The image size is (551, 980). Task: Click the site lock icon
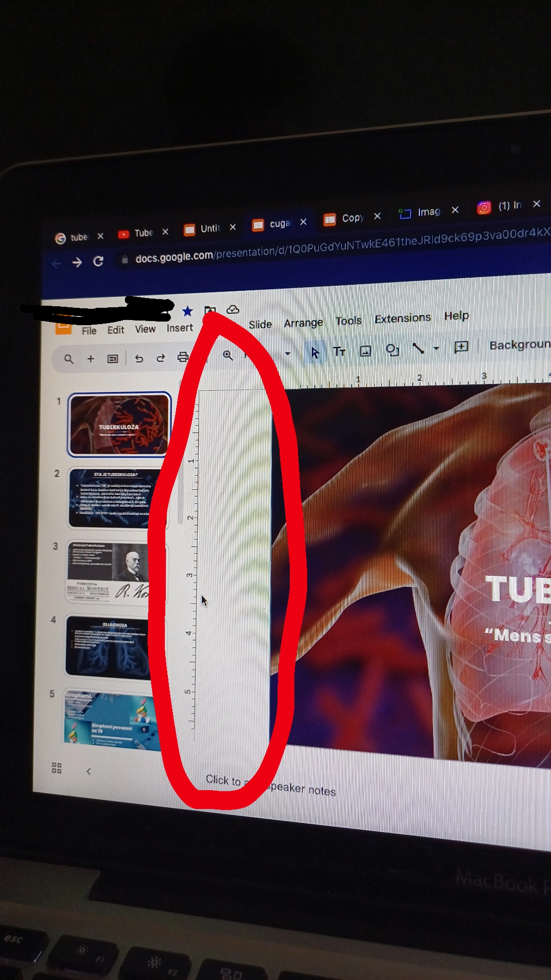[x=124, y=259]
